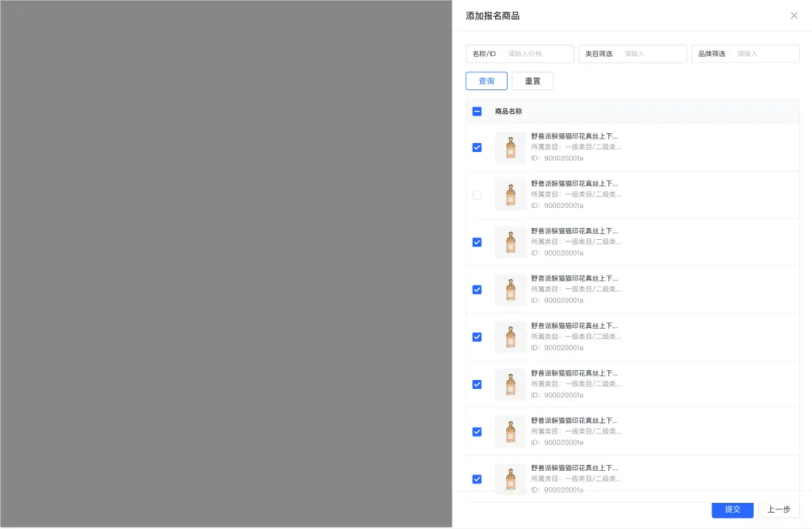Click the 查询 button
Viewport: 812px width, 529px height.
[x=486, y=80]
